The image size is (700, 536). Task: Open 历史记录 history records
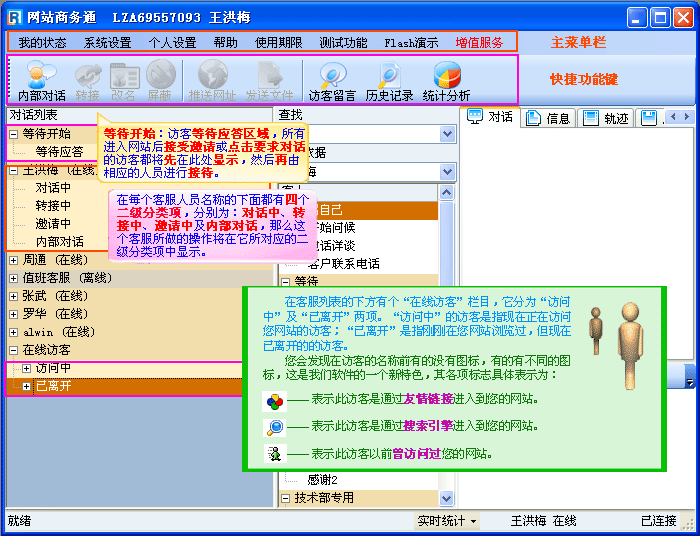(389, 80)
